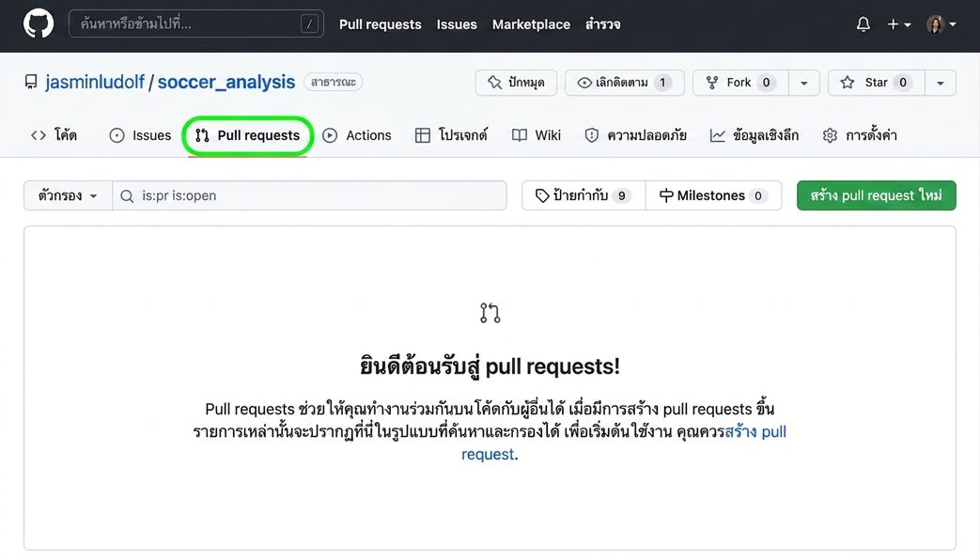Viewport: 980px width, 560px height.
Task: Click the repository book icon beside jasminludolf
Action: (x=31, y=82)
